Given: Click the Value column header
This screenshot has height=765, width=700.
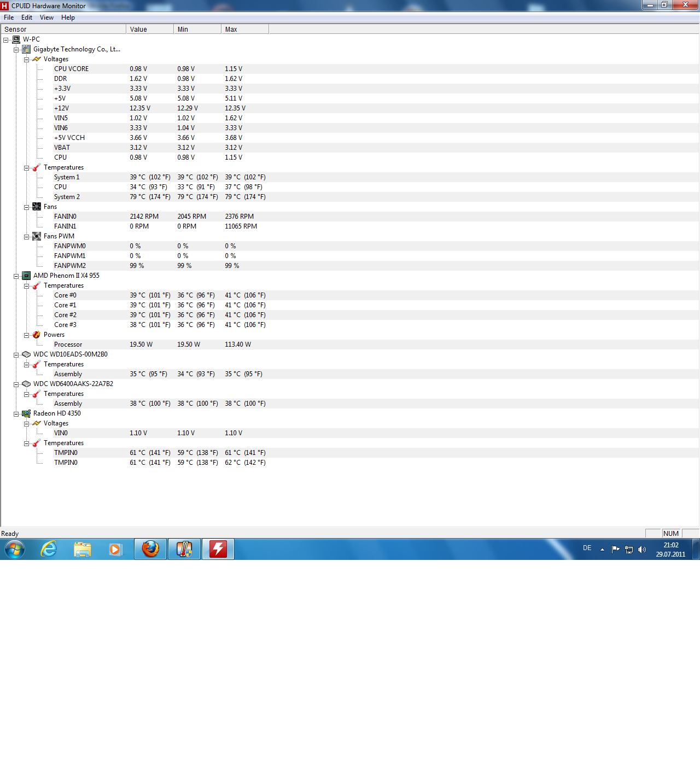Looking at the screenshot, I should 150,30.
